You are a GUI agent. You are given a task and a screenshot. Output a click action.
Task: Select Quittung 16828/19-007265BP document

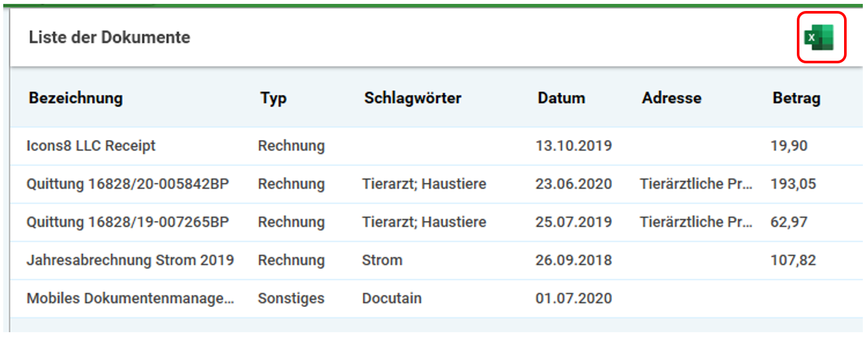pos(127,222)
